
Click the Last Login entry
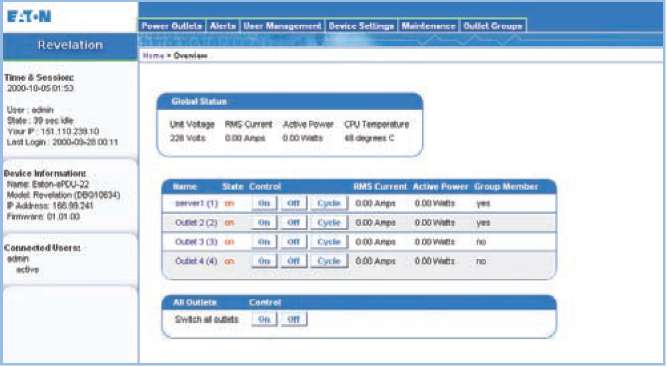(63, 142)
